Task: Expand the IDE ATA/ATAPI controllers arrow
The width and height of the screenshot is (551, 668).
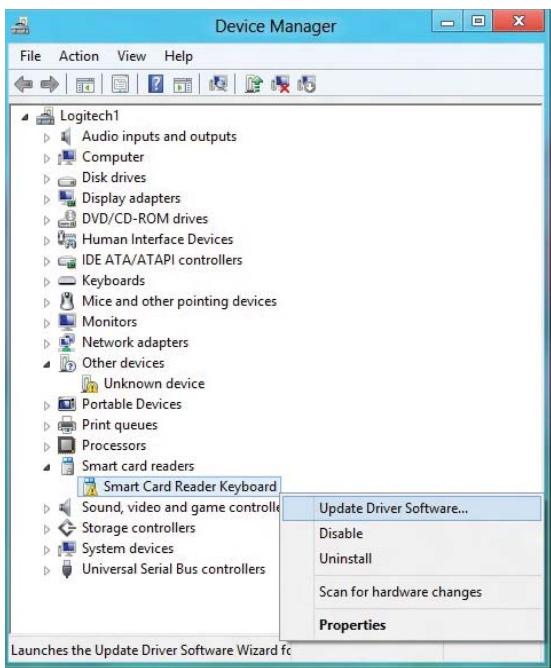Action: 46,261
